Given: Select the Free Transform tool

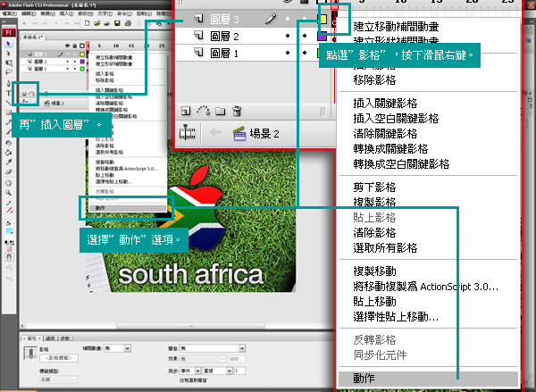Looking at the screenshot, I should (x=9, y=63).
